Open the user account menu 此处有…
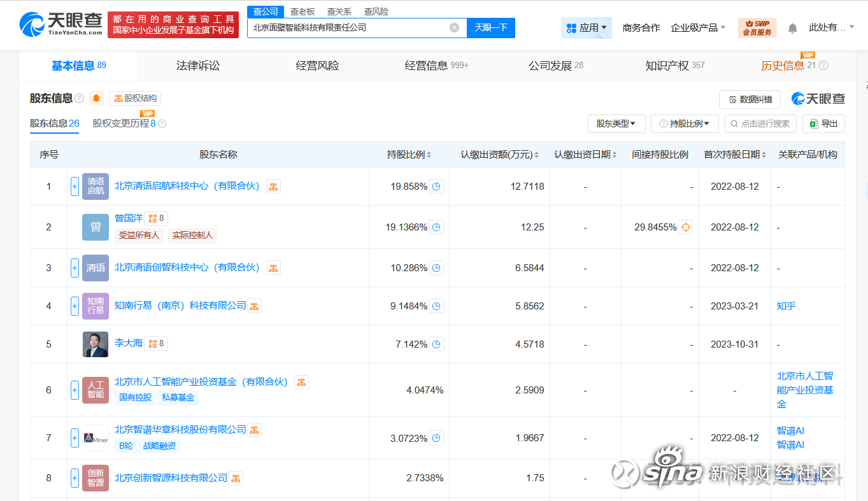The image size is (868, 501). point(832,27)
